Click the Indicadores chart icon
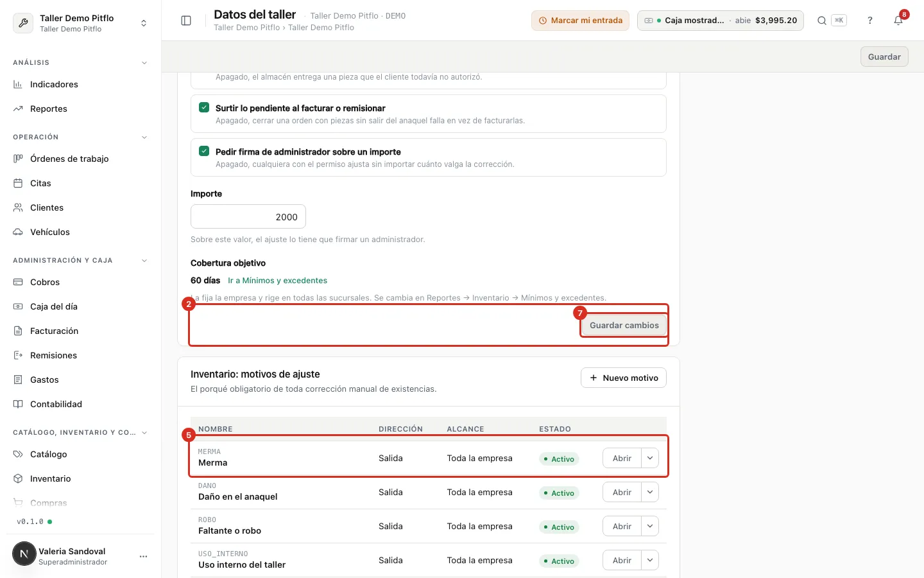The height and width of the screenshot is (578, 924). pos(18,84)
